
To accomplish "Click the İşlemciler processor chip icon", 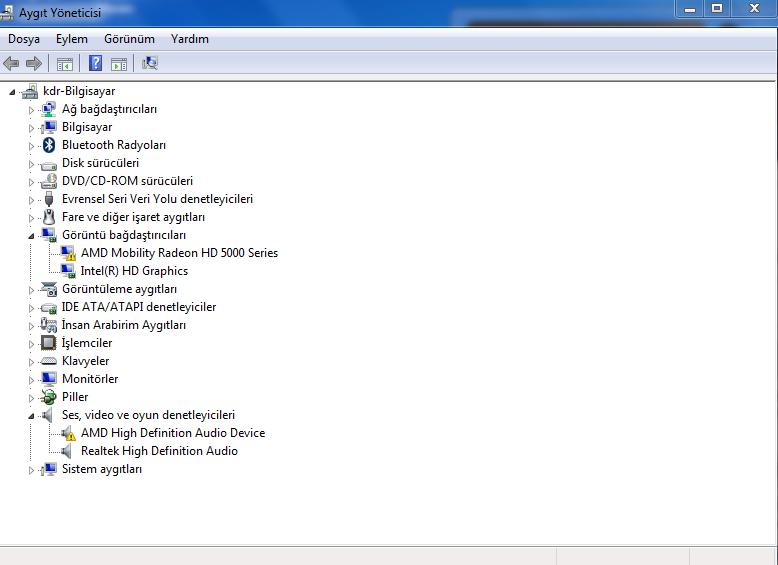I will [x=49, y=343].
